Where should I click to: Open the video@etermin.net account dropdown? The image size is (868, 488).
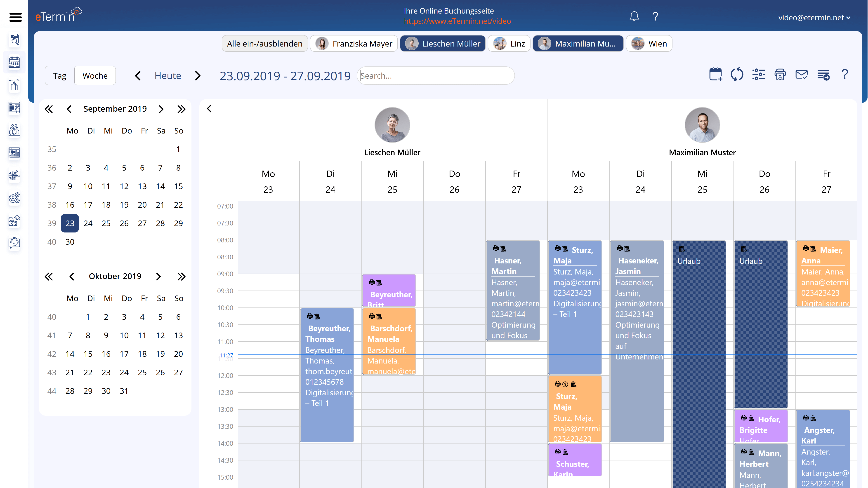tap(814, 18)
